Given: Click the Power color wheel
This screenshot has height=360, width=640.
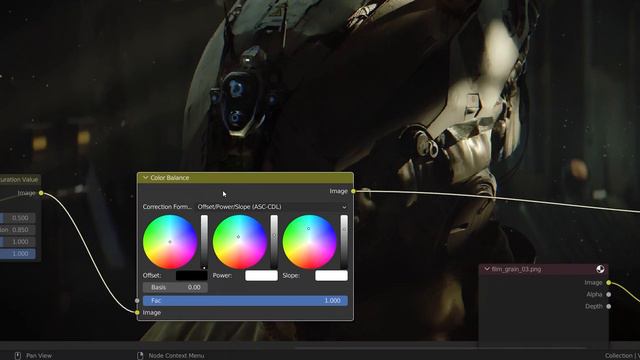Looking at the screenshot, I should tap(240, 242).
